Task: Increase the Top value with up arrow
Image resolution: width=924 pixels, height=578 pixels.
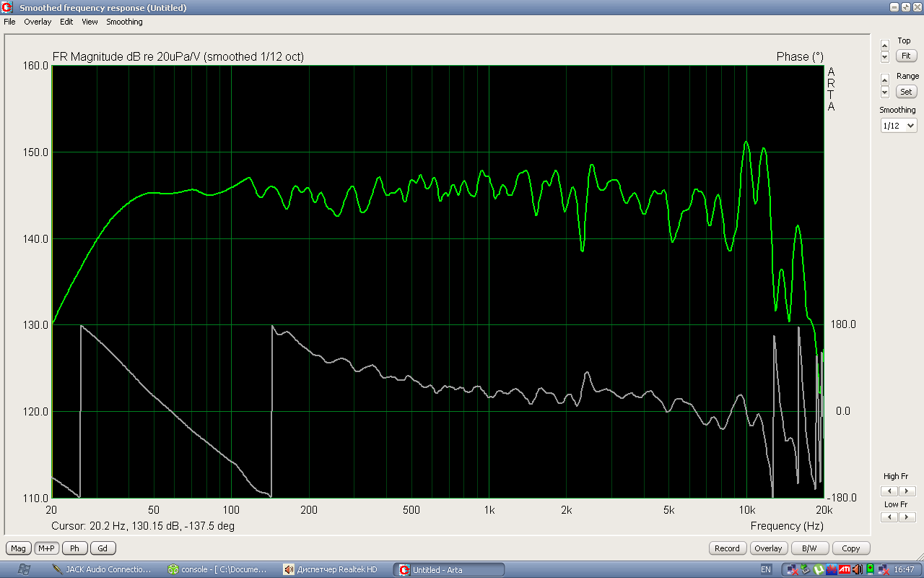Action: 885,46
